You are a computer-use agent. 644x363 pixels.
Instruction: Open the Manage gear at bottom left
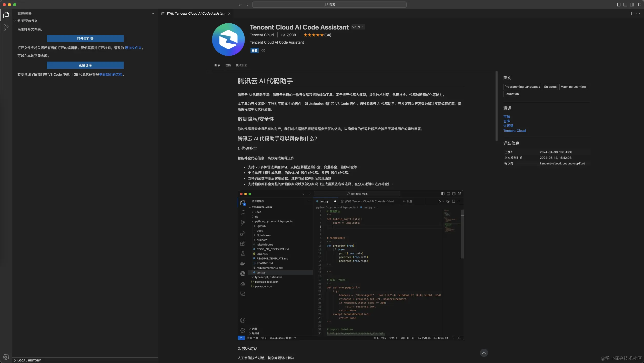coord(6,357)
